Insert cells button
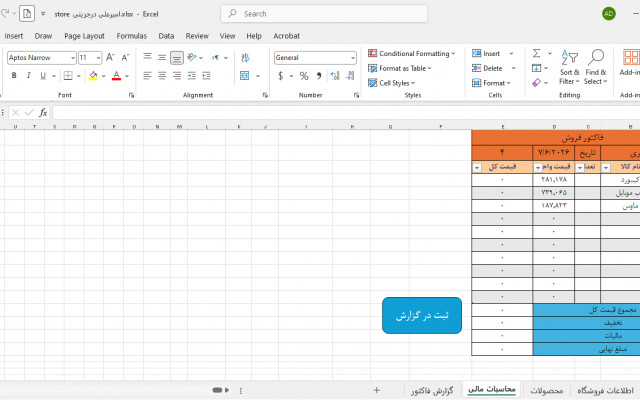This screenshot has width=640, height=400. click(486, 53)
